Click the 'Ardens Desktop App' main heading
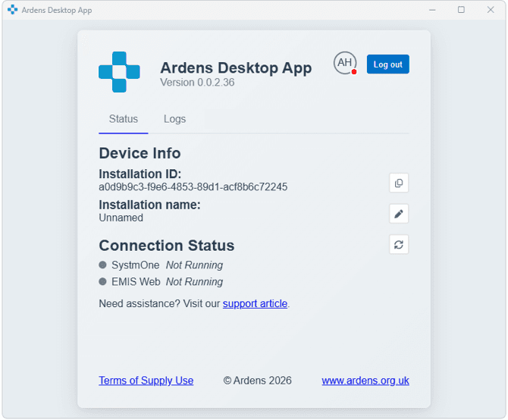The image size is (508, 420). 236,68
